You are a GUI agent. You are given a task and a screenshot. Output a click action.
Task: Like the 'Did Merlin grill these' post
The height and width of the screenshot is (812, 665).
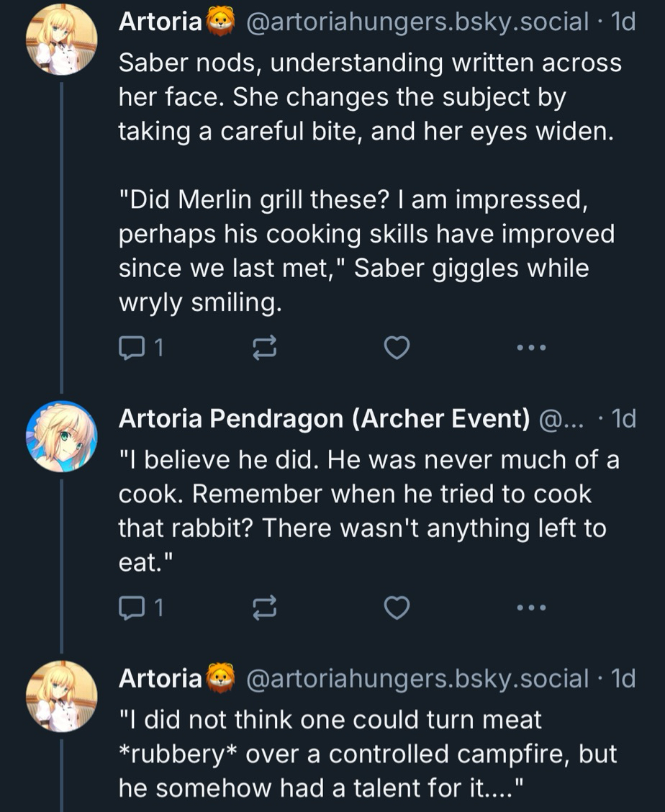tap(397, 348)
